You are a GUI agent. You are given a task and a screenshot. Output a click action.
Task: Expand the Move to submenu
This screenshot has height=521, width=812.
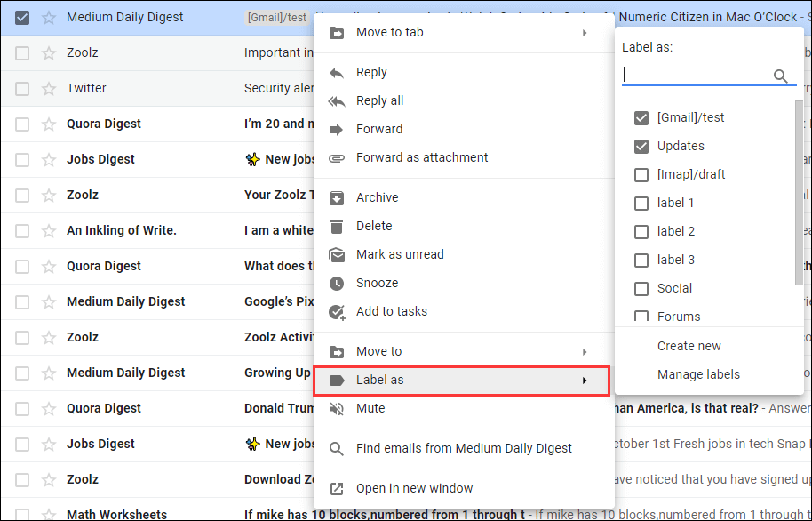pyautogui.click(x=585, y=351)
